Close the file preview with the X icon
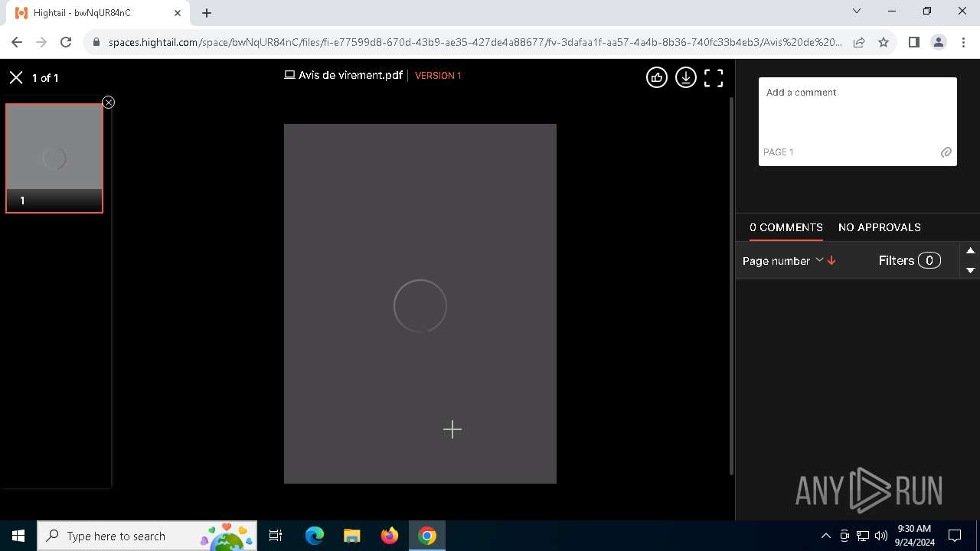This screenshot has height=551, width=980. [16, 77]
